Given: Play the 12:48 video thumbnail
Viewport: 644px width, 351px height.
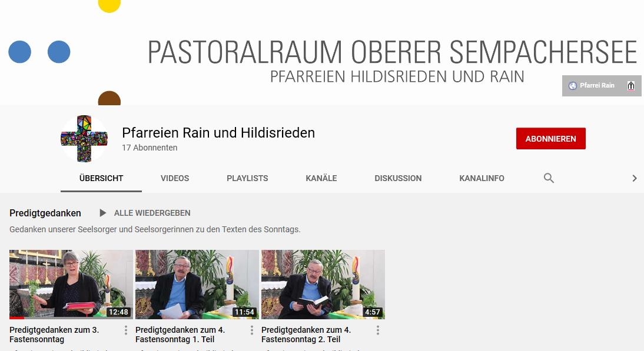Looking at the screenshot, I should (x=71, y=284).
